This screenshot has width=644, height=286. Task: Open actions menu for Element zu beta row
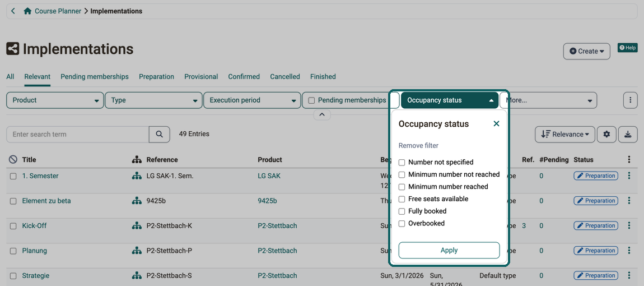(629, 201)
